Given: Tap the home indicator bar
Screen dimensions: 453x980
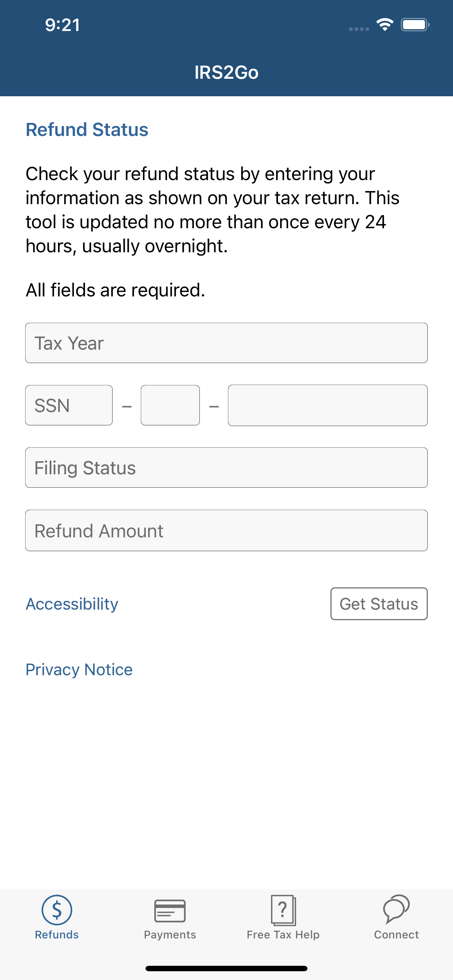Looking at the screenshot, I should click(x=226, y=968).
